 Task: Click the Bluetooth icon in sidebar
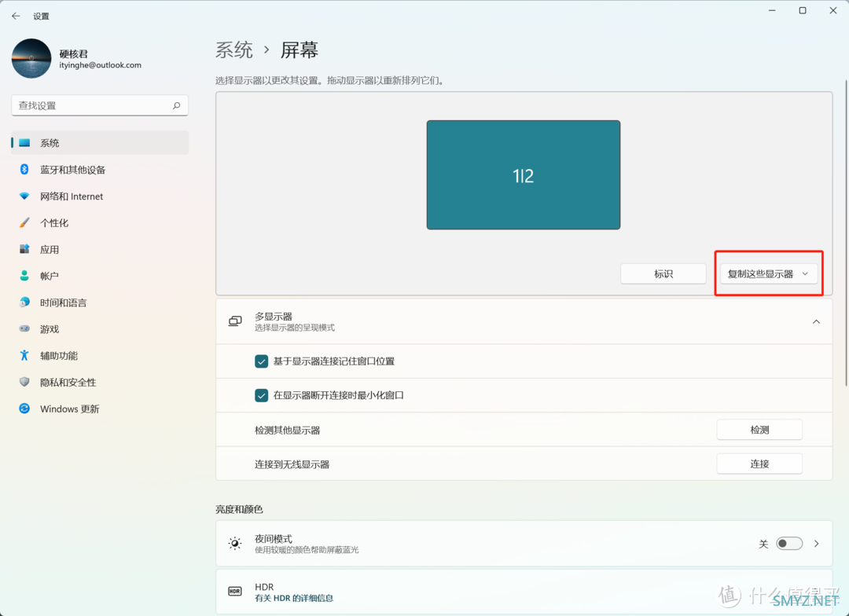[x=24, y=170]
